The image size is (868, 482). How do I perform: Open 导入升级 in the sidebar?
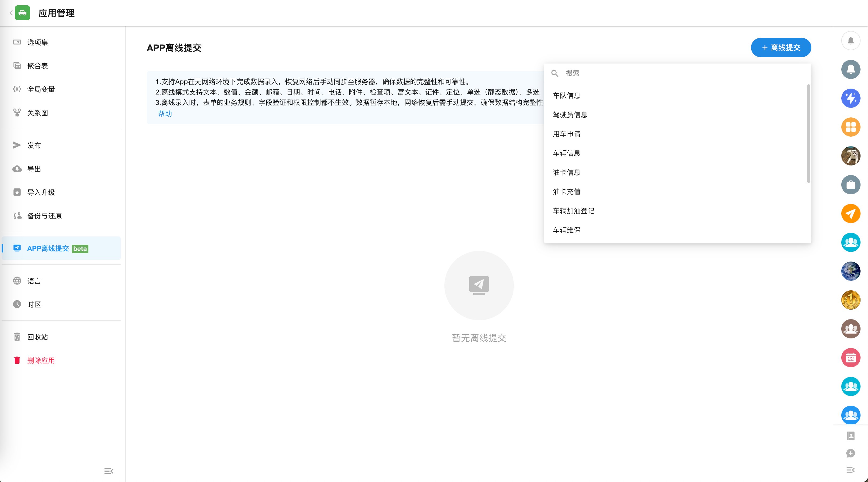pos(61,192)
